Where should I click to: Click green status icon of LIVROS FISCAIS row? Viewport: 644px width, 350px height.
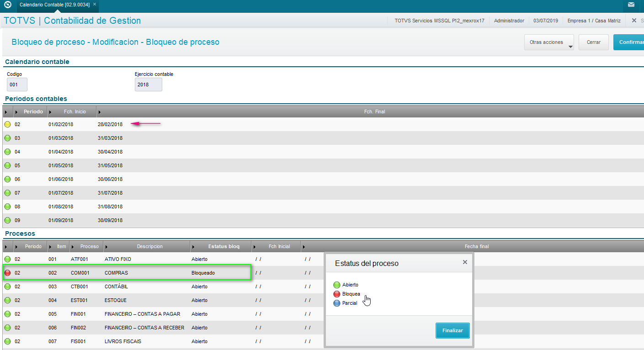pos(7,341)
